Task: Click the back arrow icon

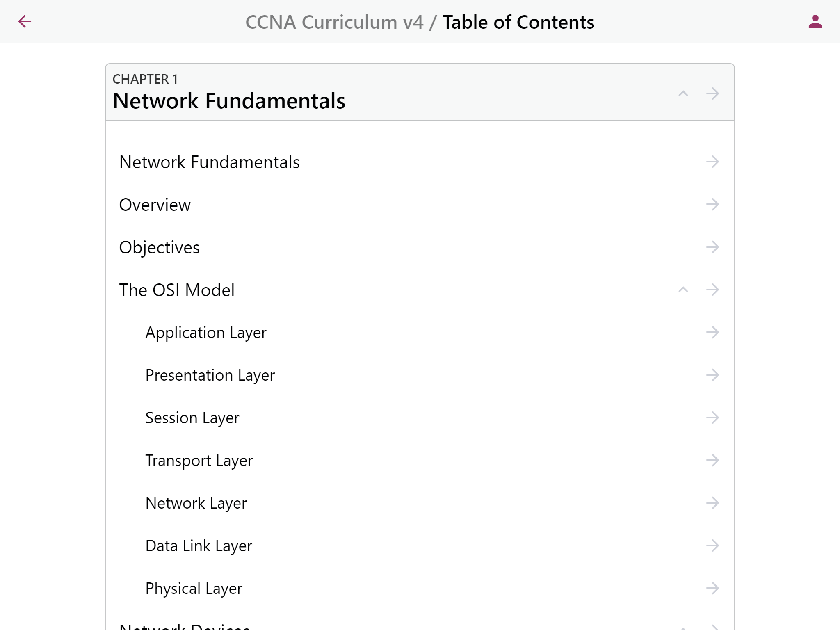Action: tap(25, 21)
